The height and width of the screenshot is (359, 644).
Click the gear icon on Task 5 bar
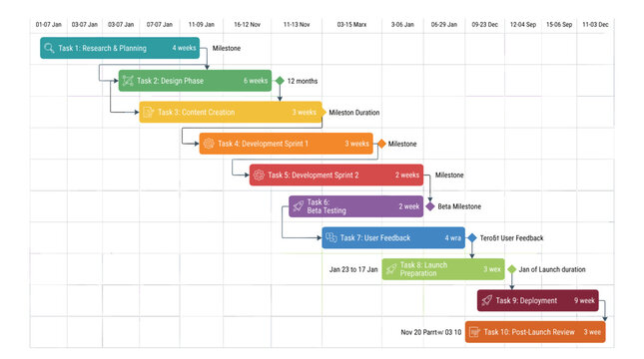click(259, 176)
